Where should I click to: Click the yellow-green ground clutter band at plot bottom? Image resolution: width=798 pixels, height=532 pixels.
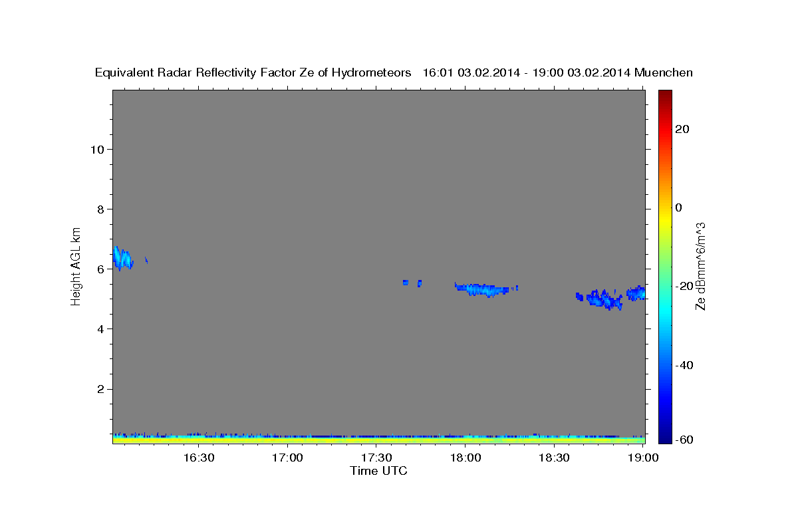pos(378,440)
